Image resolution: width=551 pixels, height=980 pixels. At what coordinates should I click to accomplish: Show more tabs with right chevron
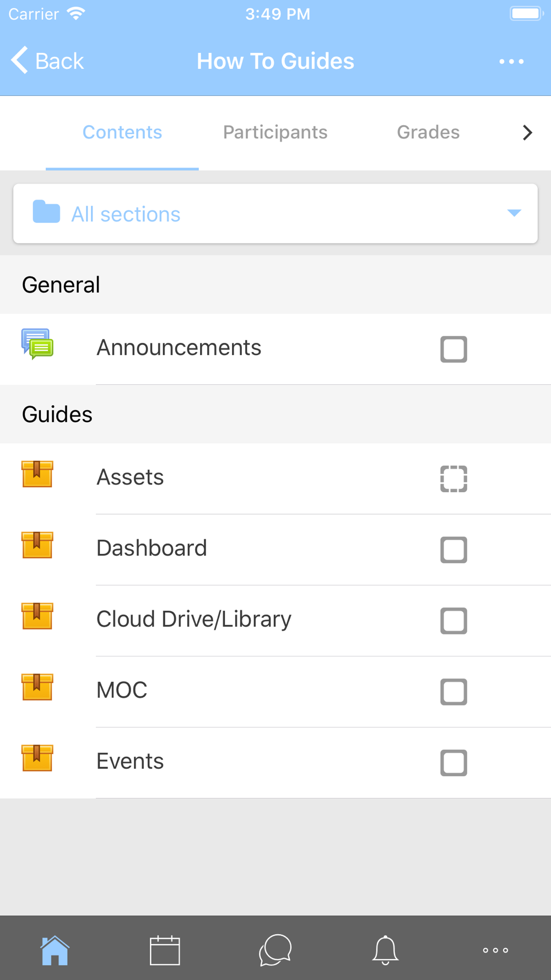[x=527, y=132]
